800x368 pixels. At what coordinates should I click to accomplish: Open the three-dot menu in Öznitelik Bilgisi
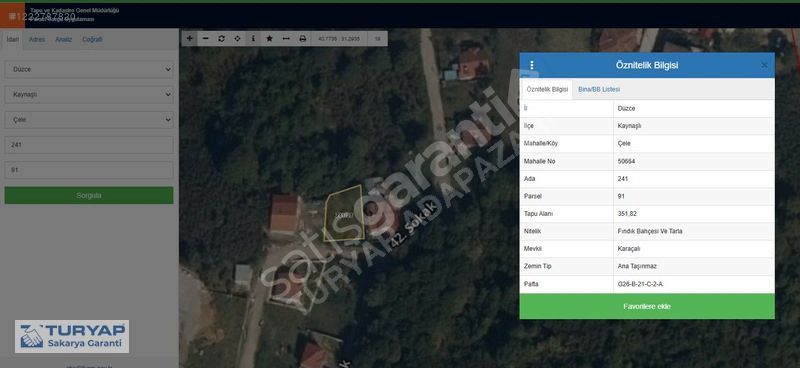pos(532,65)
